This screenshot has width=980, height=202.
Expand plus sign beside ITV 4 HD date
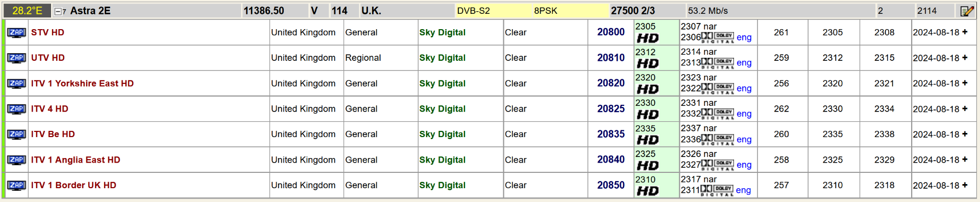(965, 109)
